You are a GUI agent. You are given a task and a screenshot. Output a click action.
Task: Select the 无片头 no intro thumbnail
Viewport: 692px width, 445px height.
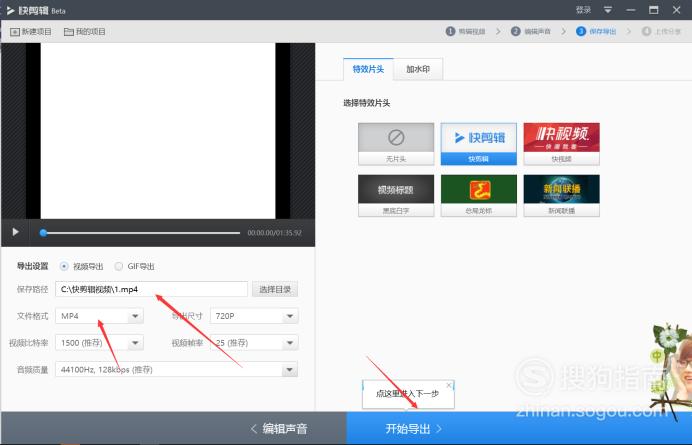coord(396,144)
